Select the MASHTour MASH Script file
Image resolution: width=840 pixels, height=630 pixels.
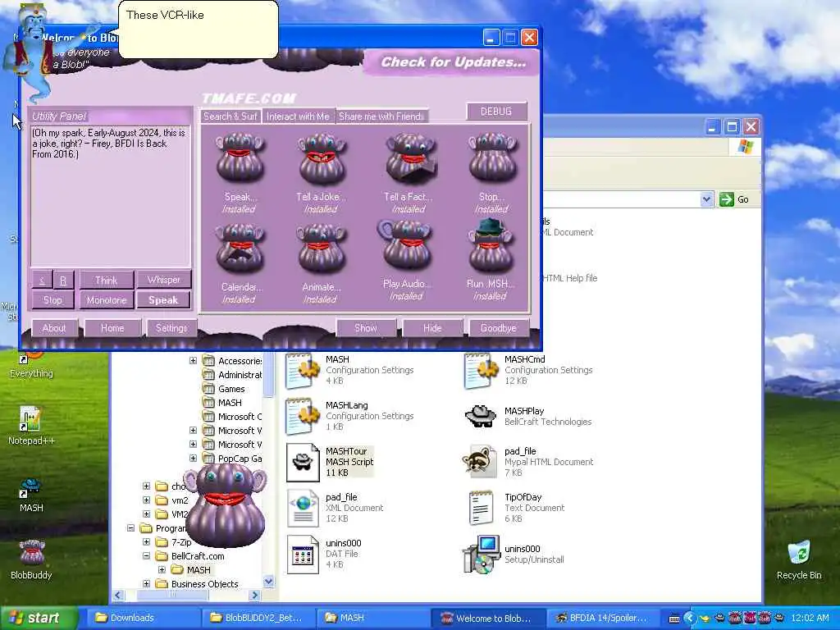[x=330, y=462]
